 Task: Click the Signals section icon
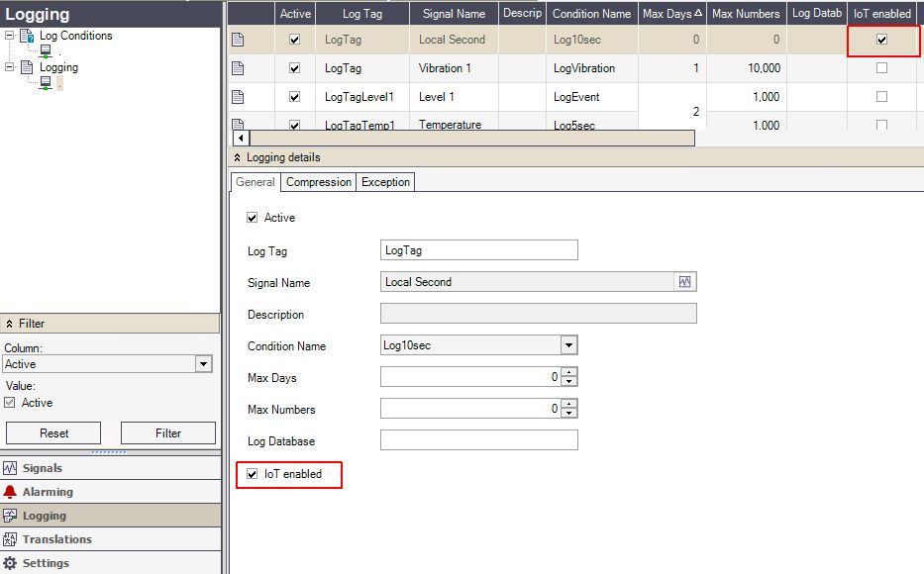[x=10, y=468]
